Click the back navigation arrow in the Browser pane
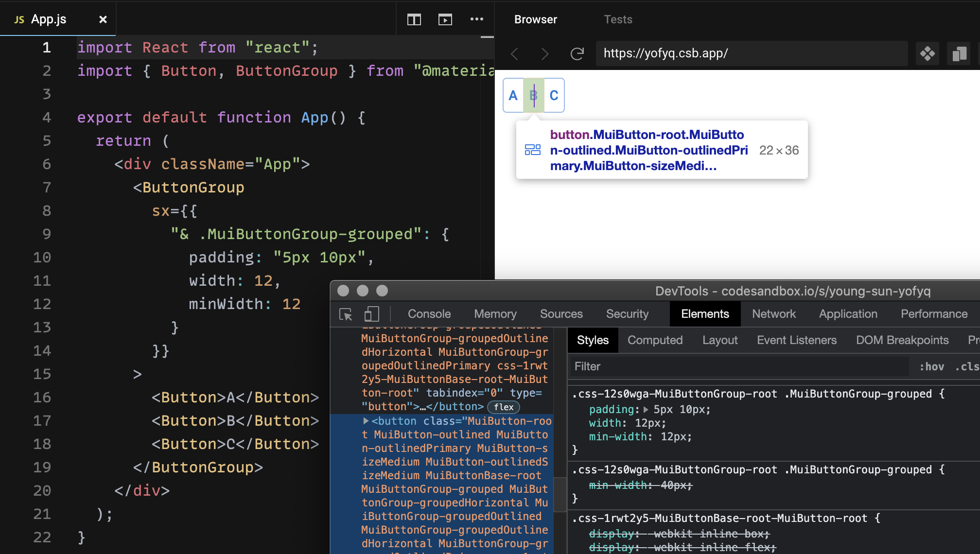980x554 pixels. [x=514, y=54]
